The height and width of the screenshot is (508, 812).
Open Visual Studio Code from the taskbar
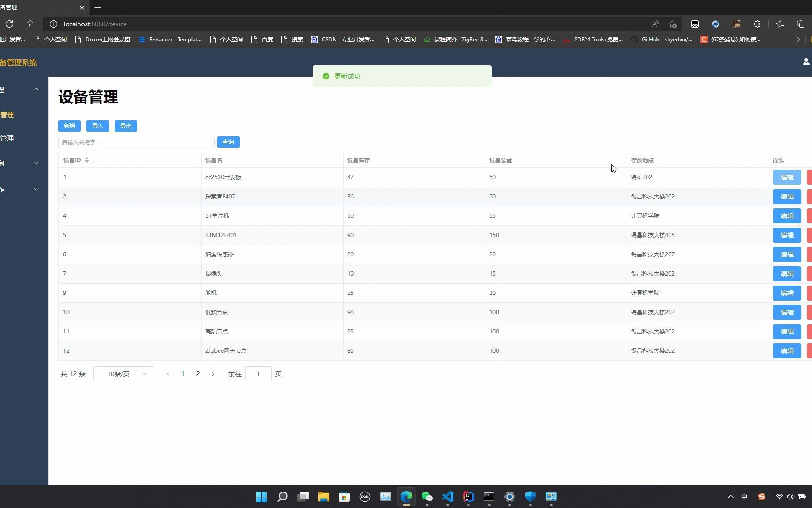coord(447,497)
